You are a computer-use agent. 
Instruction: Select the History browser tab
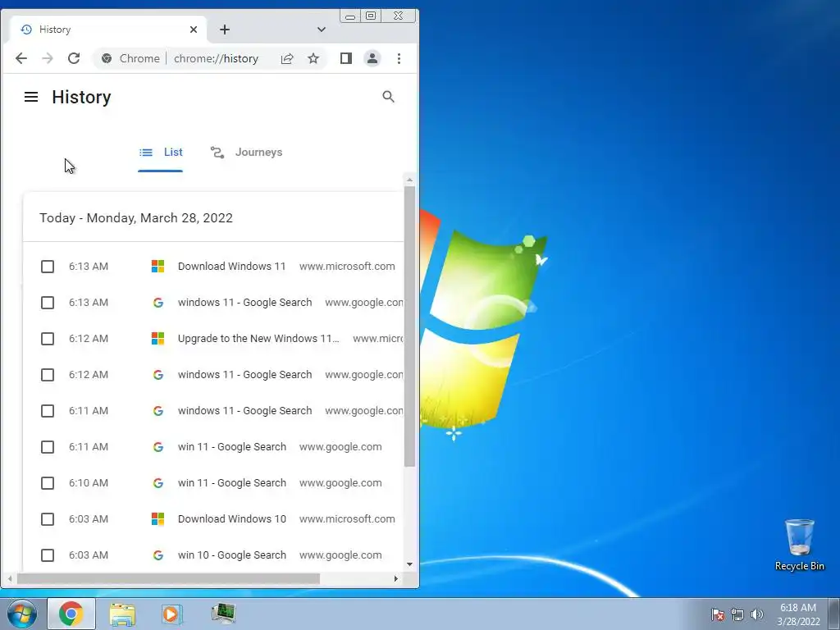click(x=107, y=30)
